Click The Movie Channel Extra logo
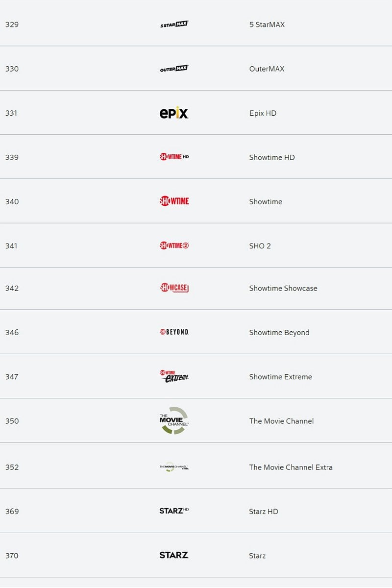Viewport: 392px width, 588px height. pyautogui.click(x=174, y=467)
